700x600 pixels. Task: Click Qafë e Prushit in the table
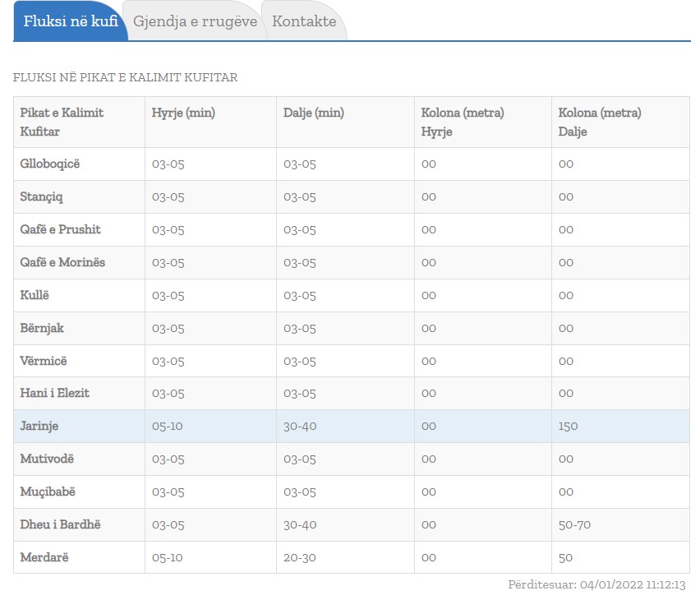tap(60, 229)
